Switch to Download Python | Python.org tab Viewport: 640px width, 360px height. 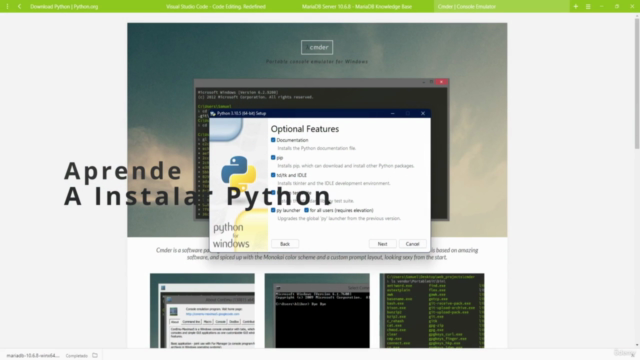click(64, 7)
